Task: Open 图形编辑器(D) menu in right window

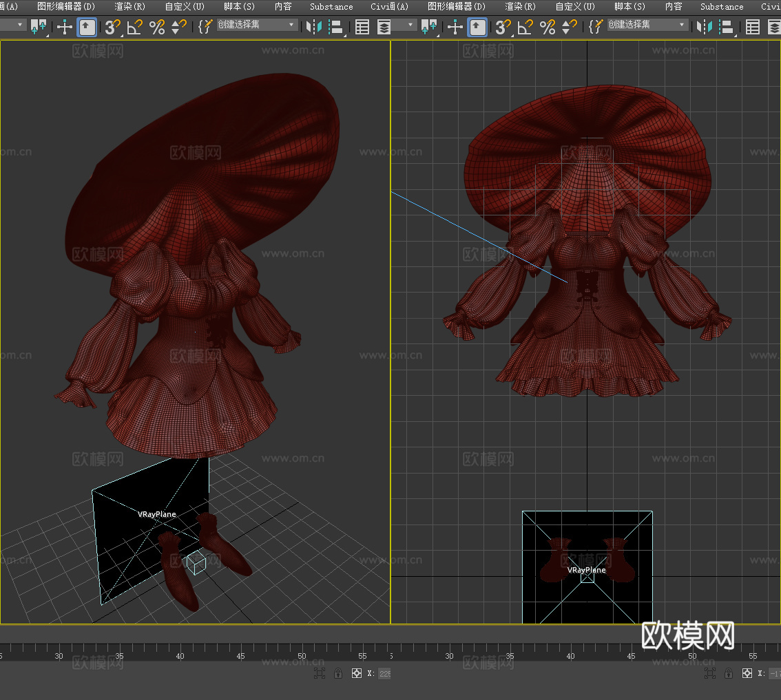Action: coord(456,6)
